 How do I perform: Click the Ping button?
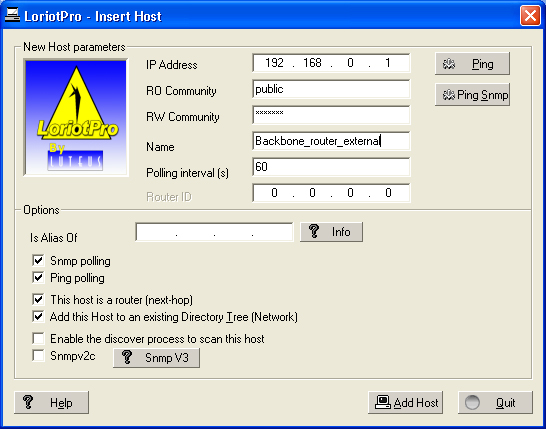[x=472, y=64]
